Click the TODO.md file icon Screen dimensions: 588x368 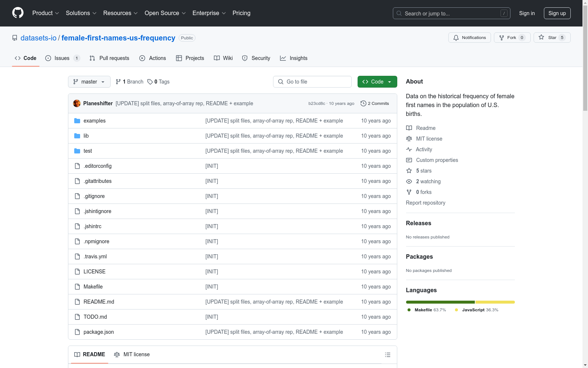pos(77,317)
